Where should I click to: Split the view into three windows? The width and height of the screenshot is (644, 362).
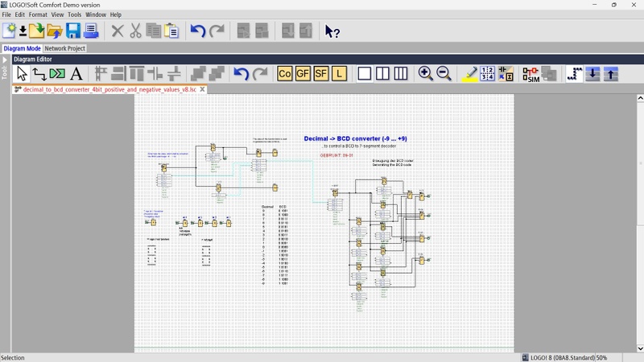401,74
